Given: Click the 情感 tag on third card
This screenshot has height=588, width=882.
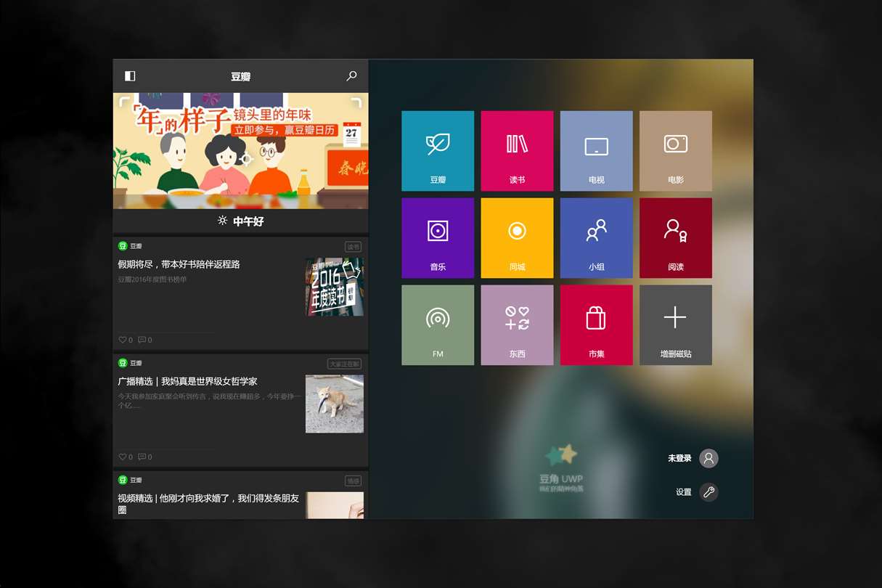Looking at the screenshot, I should tap(353, 481).
